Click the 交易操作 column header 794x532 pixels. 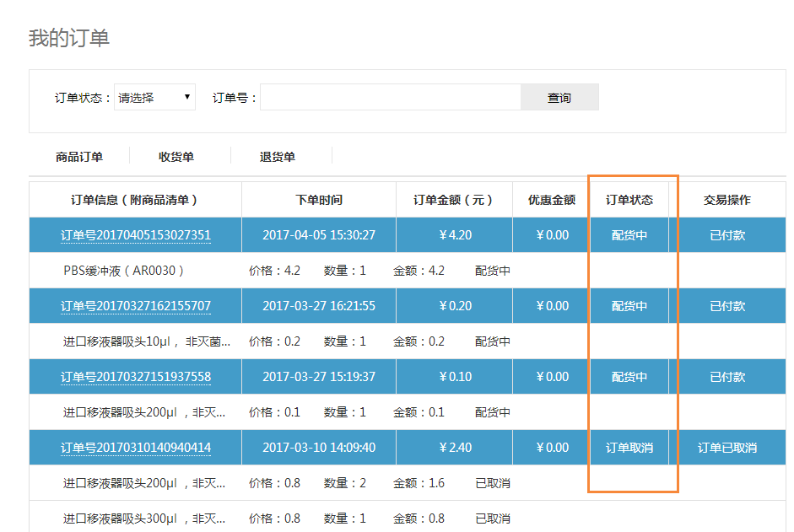coord(727,200)
